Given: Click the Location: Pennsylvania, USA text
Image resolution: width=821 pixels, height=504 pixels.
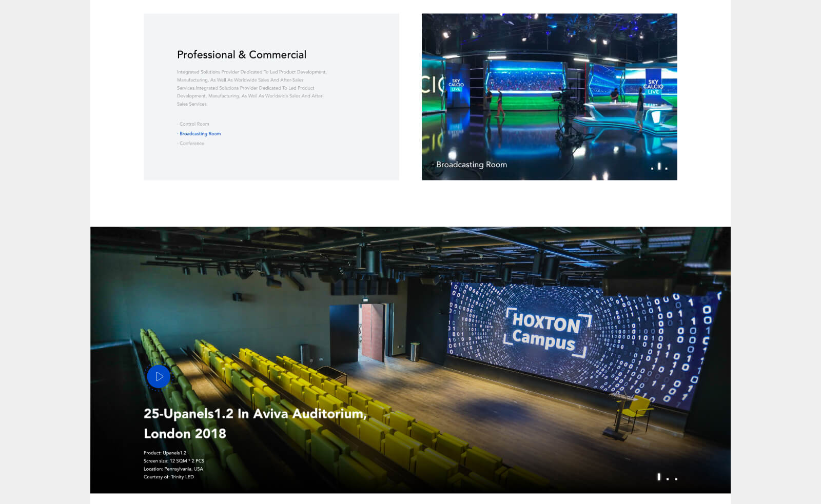Looking at the screenshot, I should pyautogui.click(x=173, y=469).
